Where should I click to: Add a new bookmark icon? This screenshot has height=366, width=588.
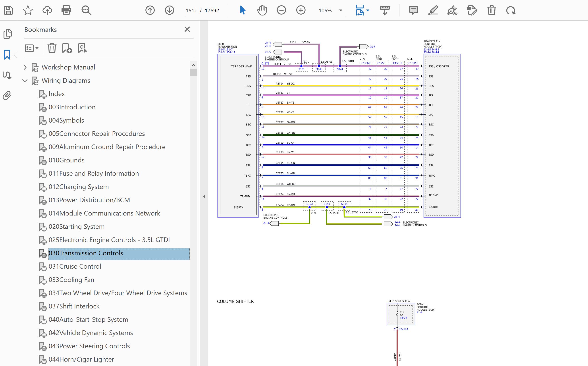pos(67,48)
